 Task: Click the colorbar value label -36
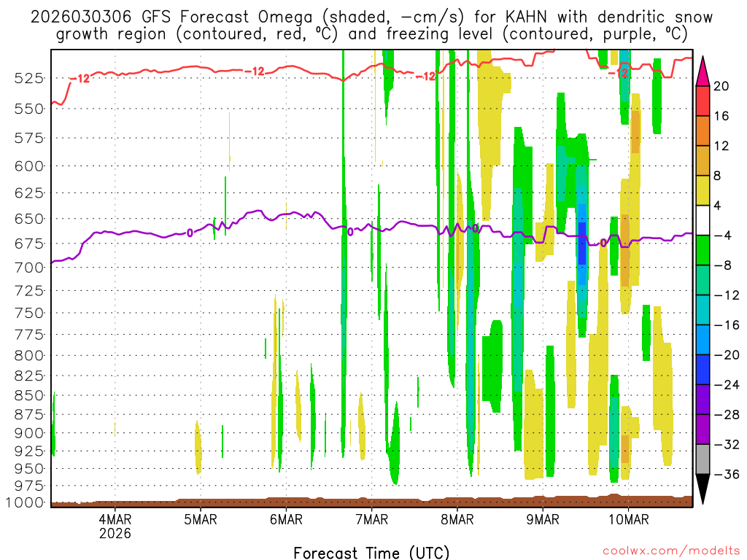pyautogui.click(x=727, y=475)
